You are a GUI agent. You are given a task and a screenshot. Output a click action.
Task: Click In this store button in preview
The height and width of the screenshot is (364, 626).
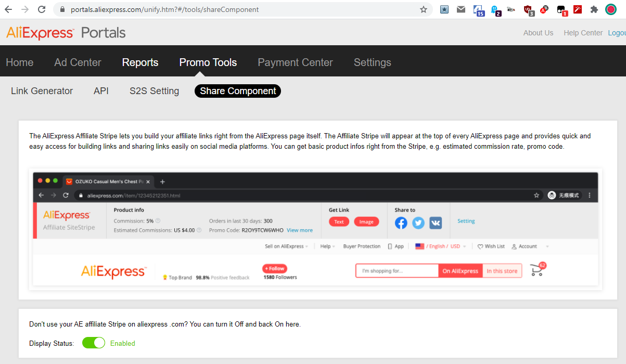click(x=502, y=271)
